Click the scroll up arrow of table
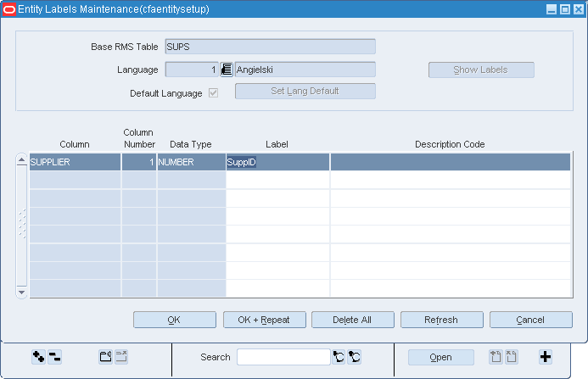The image size is (588, 379). (x=22, y=160)
